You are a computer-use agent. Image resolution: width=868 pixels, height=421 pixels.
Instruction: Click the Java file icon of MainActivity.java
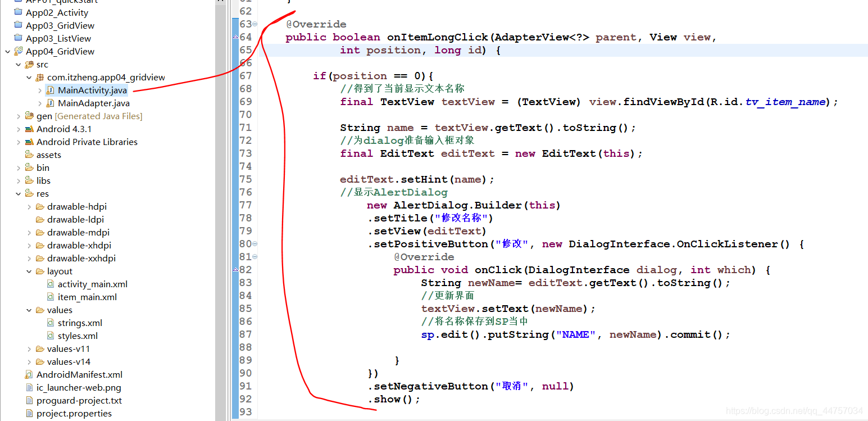51,90
